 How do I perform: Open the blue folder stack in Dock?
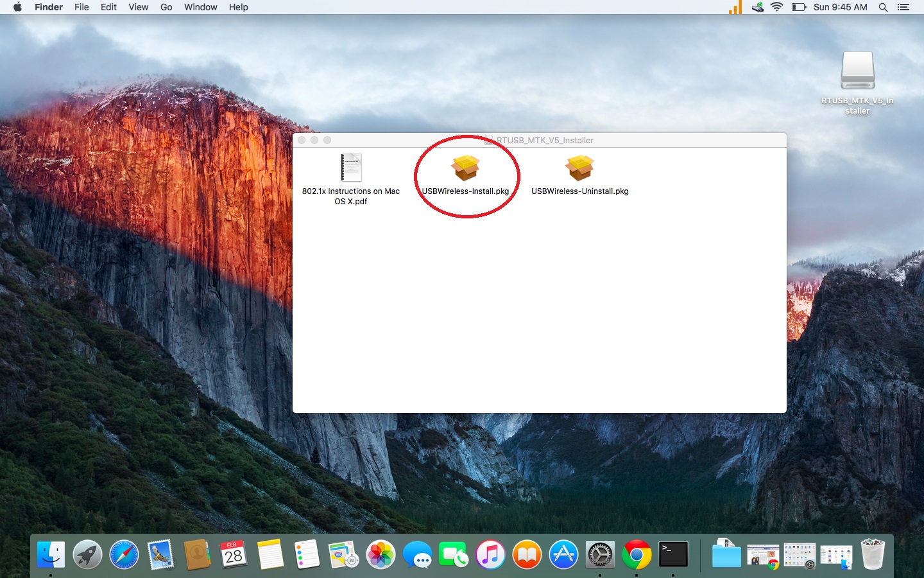[726, 554]
